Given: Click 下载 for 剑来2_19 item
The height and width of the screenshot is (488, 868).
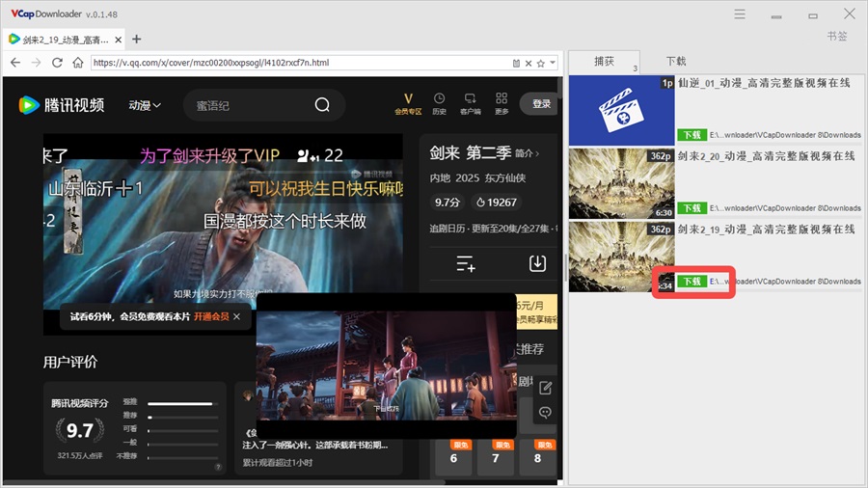Looking at the screenshot, I should [x=692, y=281].
